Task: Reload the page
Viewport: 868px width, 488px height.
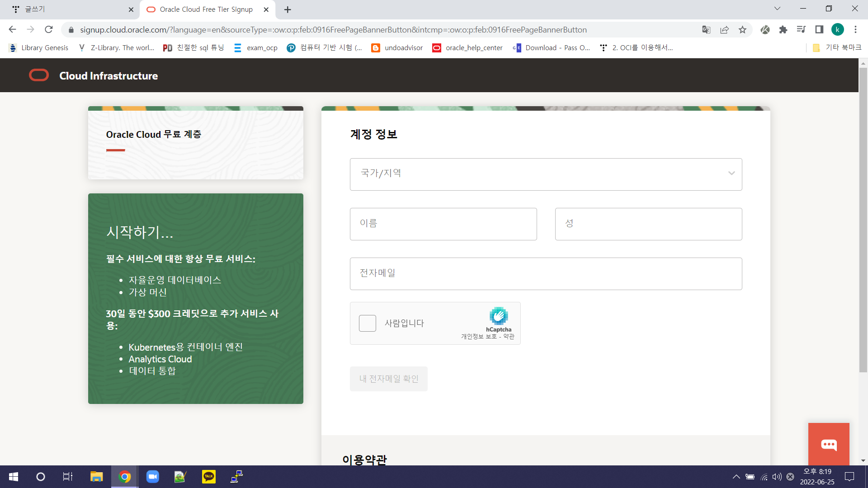Action: click(49, 30)
